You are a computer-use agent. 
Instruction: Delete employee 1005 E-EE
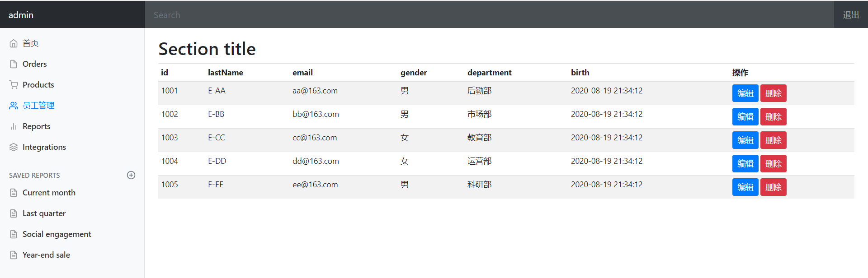(774, 187)
